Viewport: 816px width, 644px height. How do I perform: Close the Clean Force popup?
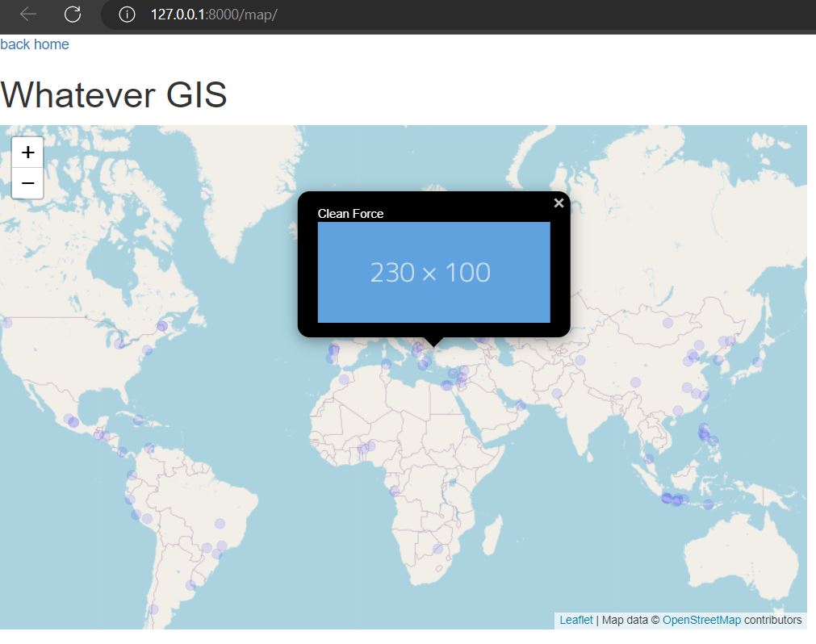[x=558, y=203]
